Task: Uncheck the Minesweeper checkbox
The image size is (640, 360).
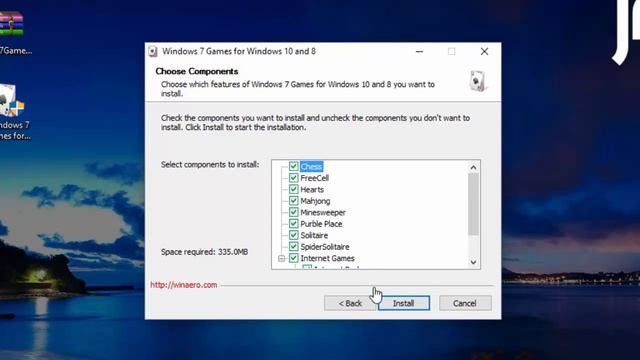Action: [x=293, y=212]
